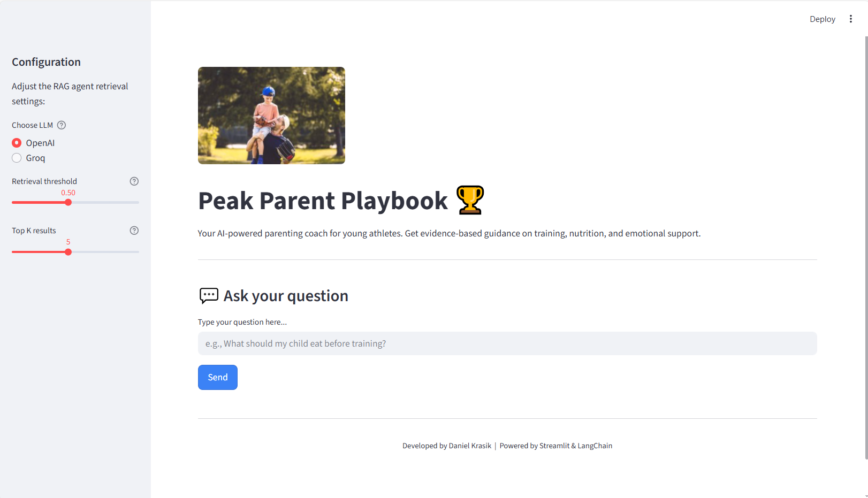Focus the question text input field
Viewport: 868px width, 498px height.
[x=507, y=343]
